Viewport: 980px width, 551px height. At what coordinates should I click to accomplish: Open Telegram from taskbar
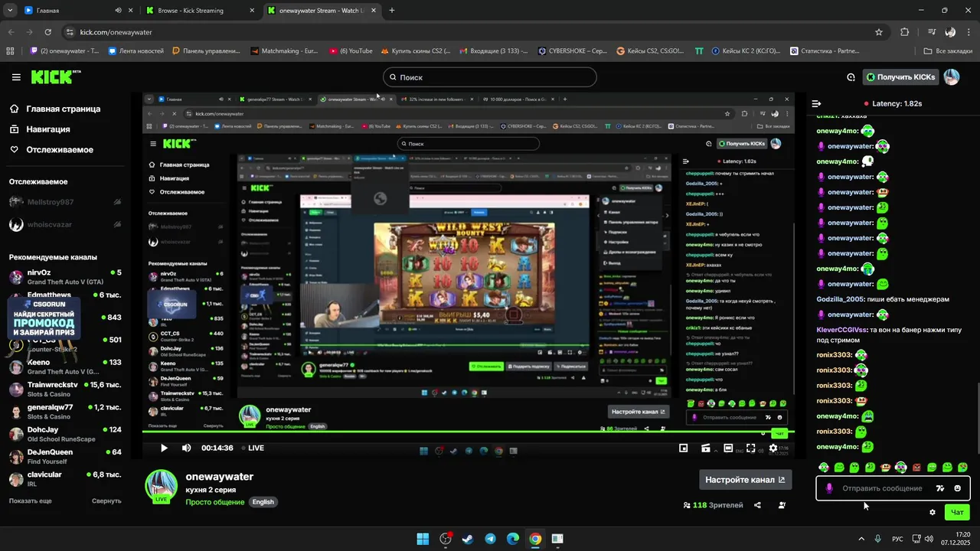click(x=490, y=539)
